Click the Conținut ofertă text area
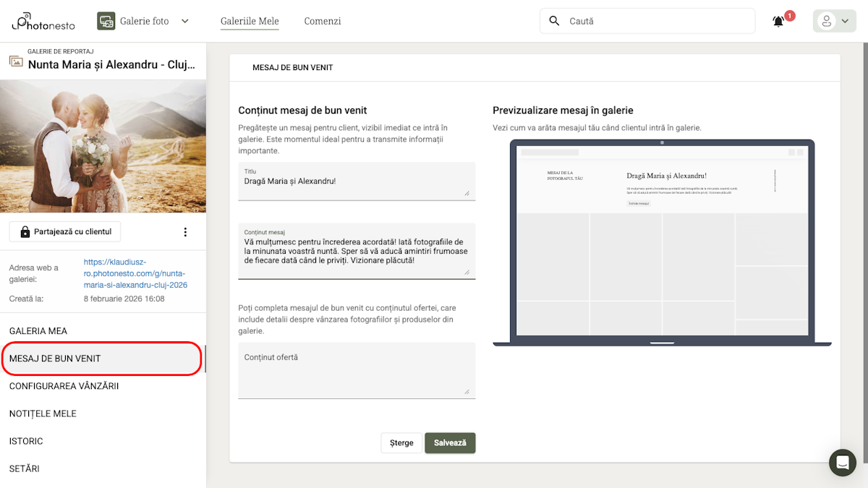 tap(357, 370)
